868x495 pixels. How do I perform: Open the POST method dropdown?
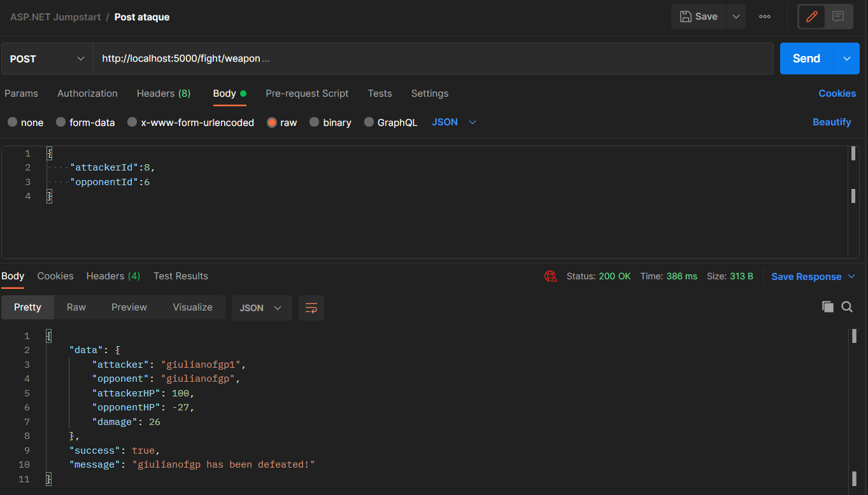coord(47,59)
